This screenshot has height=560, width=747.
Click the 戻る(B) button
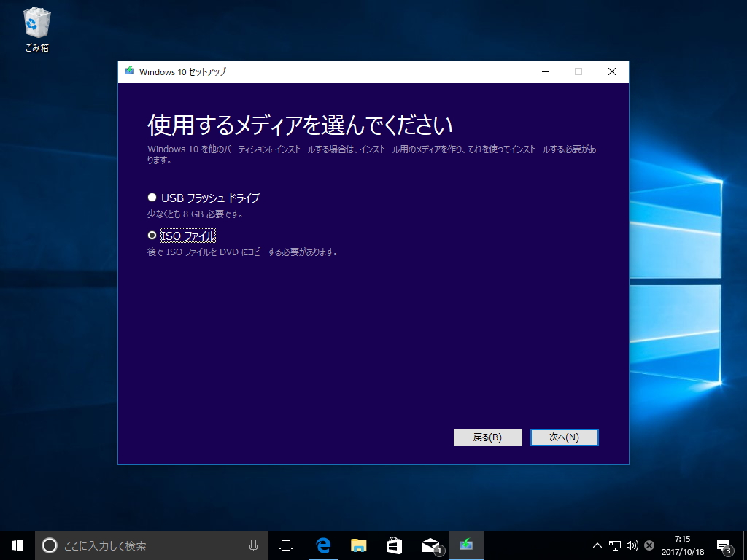pyautogui.click(x=487, y=437)
